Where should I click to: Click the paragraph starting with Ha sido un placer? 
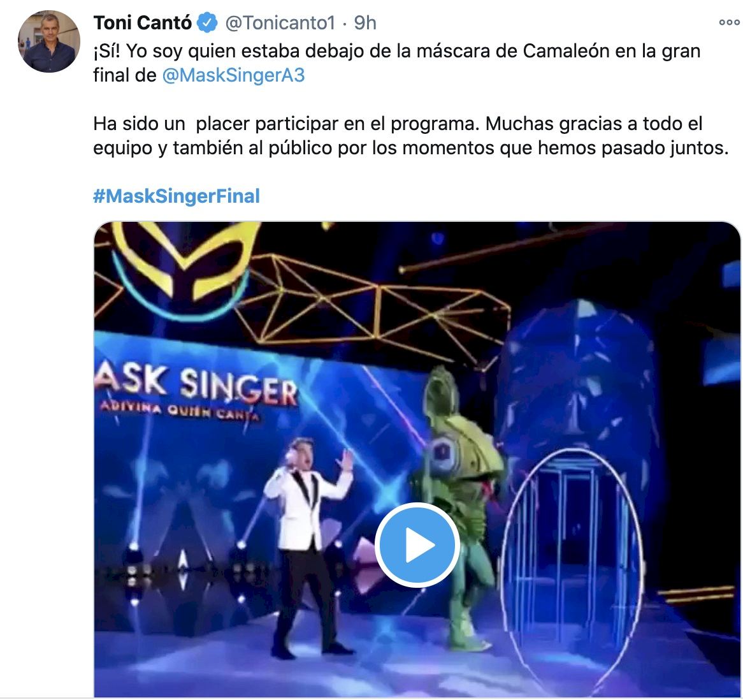pos(410,136)
